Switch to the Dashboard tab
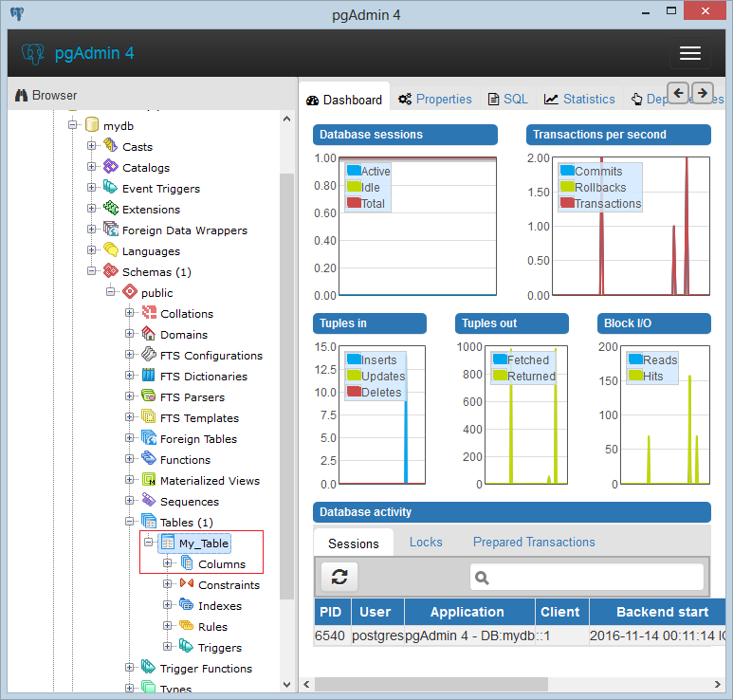Image resolution: width=733 pixels, height=700 pixels. (x=344, y=100)
